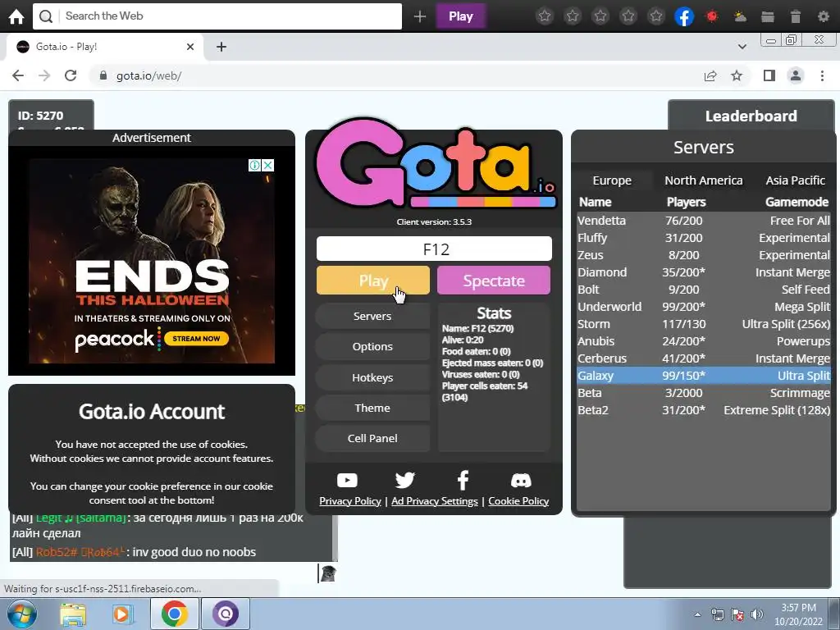840x630 pixels.
Task: Toggle the browser side panel icon
Action: coord(769,75)
